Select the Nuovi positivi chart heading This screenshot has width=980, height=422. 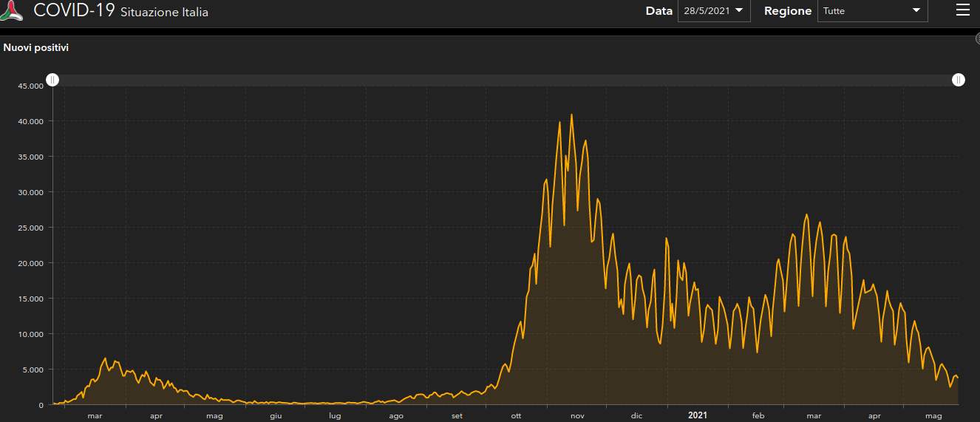click(x=36, y=48)
